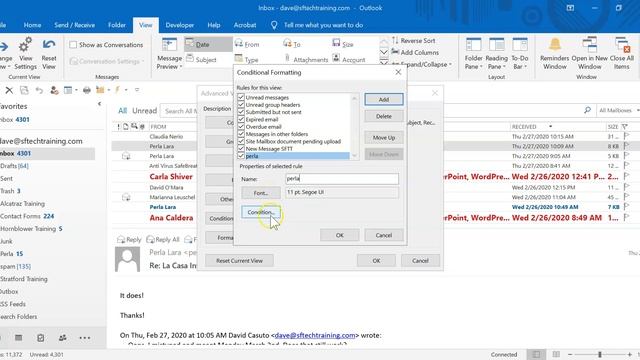
Task: Click Open in New Window
Action: click(x=589, y=53)
